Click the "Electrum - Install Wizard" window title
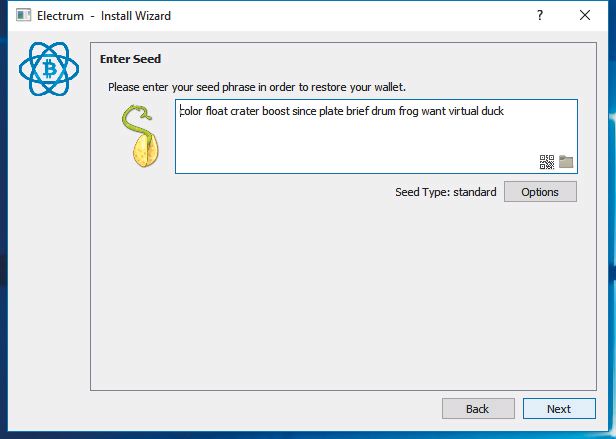The width and height of the screenshot is (616, 439). pos(104,16)
